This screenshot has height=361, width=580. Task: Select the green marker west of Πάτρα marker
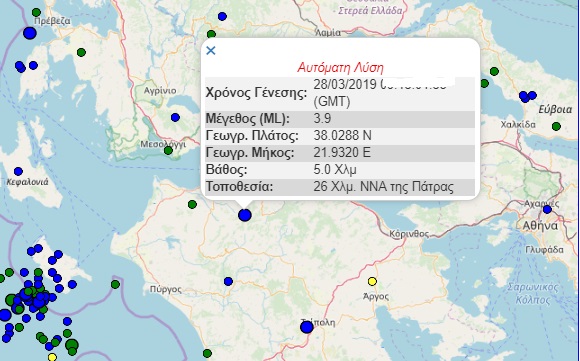point(192,204)
